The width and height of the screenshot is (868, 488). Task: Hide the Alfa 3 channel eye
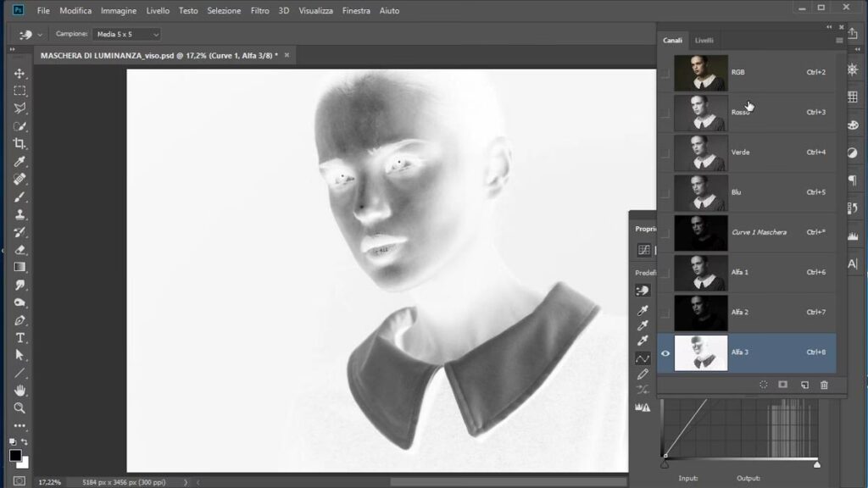[665, 353]
